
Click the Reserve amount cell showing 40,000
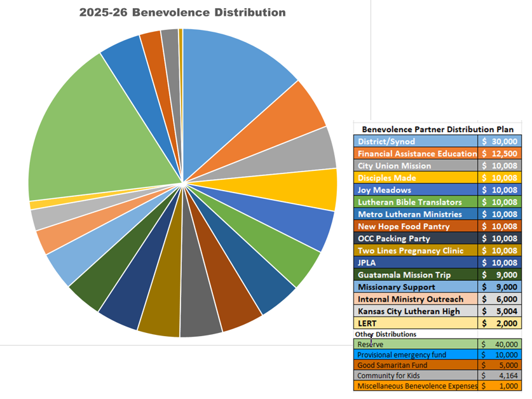[500, 344]
